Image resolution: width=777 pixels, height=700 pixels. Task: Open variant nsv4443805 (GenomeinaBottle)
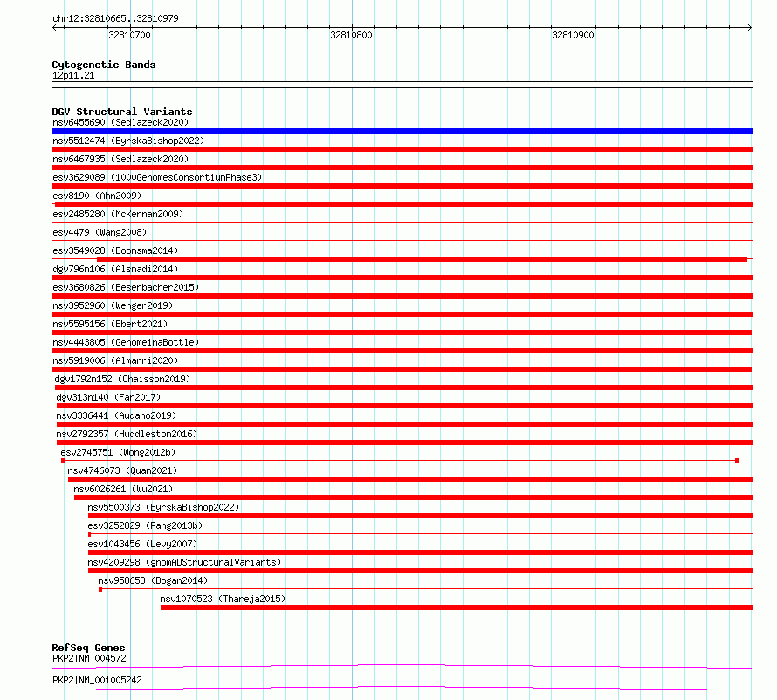pyautogui.click(x=126, y=342)
